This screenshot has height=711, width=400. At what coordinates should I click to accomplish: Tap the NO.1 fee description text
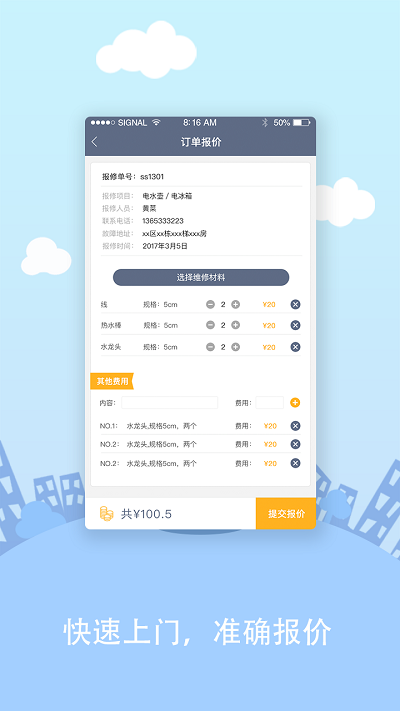click(161, 426)
